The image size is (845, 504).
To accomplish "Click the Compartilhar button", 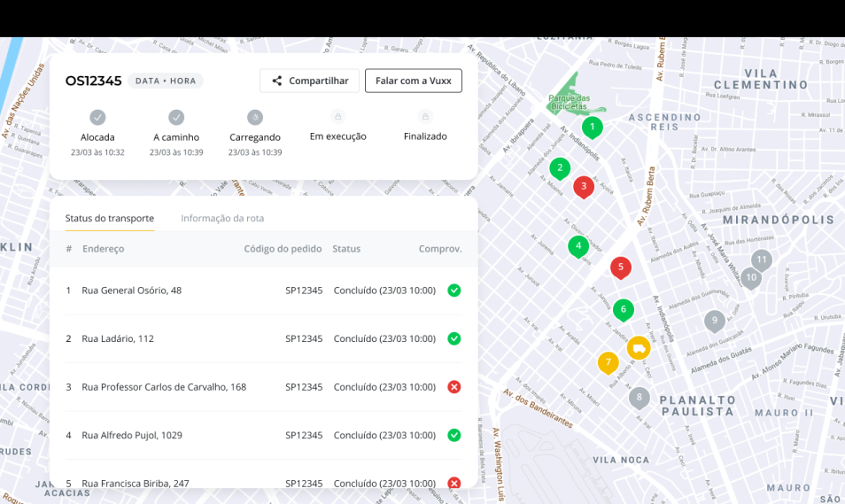I will tap(309, 81).
